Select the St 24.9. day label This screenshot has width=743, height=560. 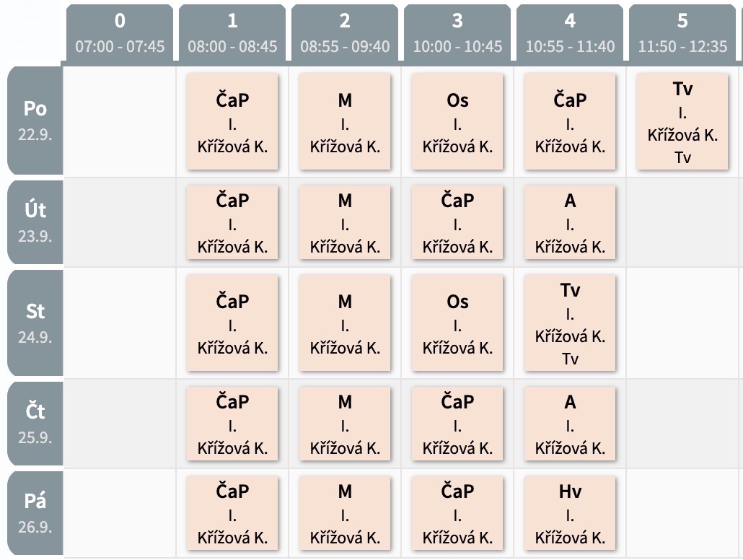(35, 323)
